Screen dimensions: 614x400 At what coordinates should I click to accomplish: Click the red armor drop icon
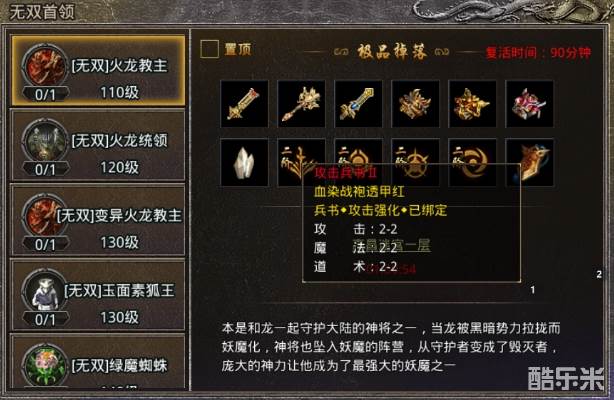pos(529,104)
